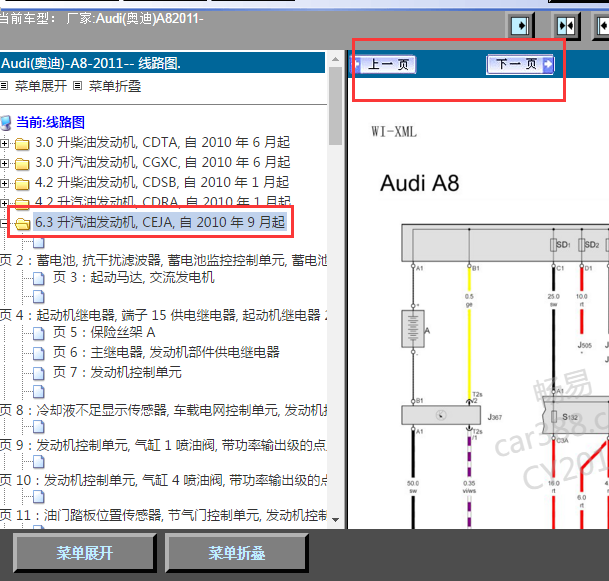Click folder icon of CGXC engine entry
Image resolution: width=609 pixels, height=581 pixels.
[22, 164]
